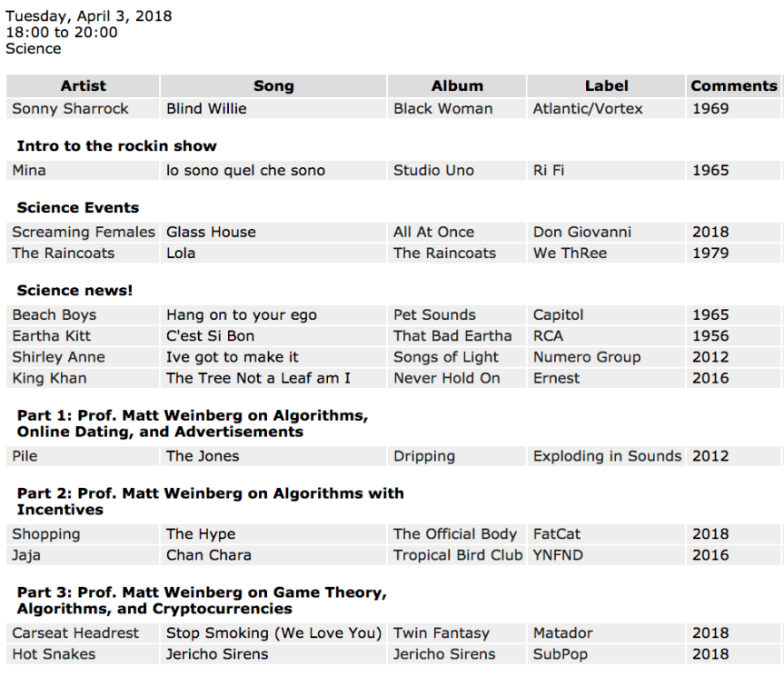Select the Studio Uno album cell
This screenshot has height=677, width=784.
point(433,170)
